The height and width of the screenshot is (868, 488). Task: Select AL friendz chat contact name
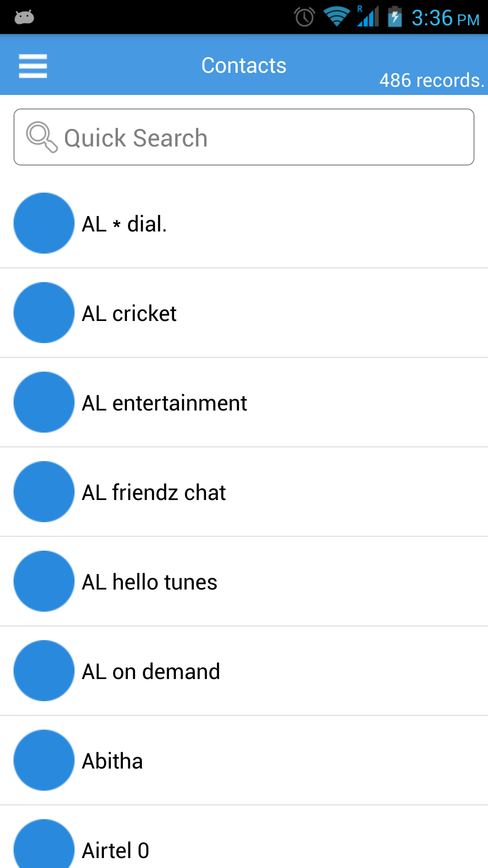tap(154, 493)
